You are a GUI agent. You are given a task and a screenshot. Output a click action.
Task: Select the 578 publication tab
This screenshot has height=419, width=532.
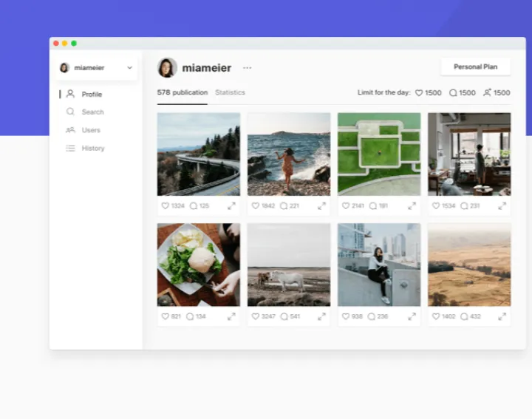click(183, 92)
